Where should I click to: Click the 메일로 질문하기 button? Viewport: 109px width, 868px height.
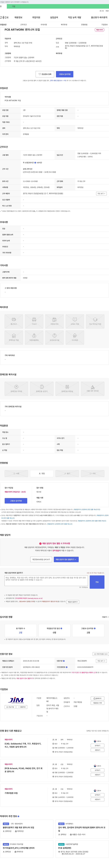click(73, 602)
